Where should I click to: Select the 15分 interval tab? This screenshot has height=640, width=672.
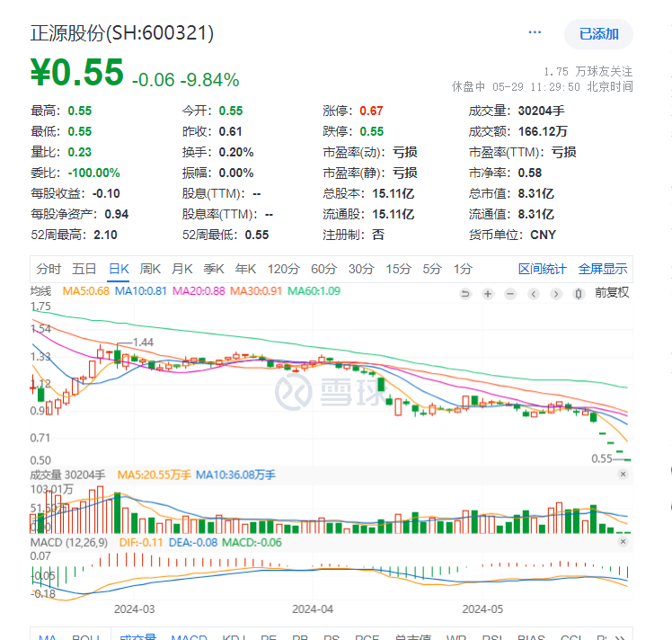(399, 269)
